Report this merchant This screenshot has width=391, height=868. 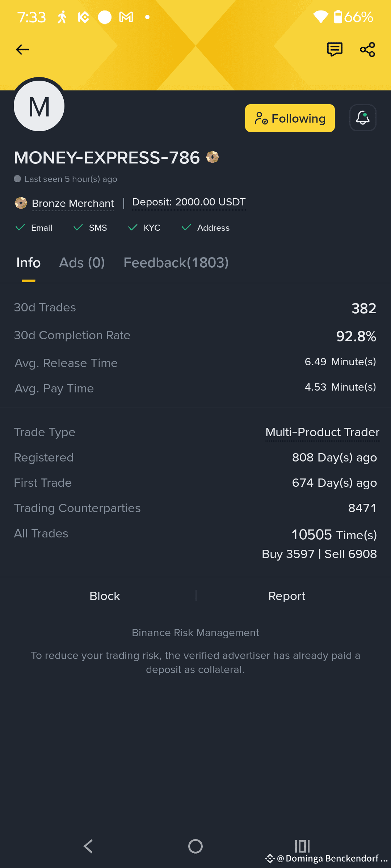coord(287,596)
